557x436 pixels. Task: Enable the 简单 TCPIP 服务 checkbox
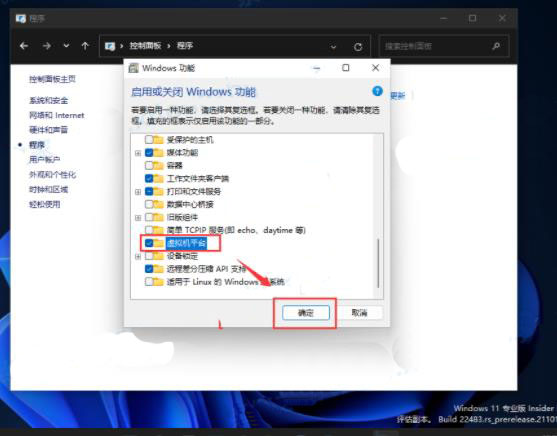(149, 230)
